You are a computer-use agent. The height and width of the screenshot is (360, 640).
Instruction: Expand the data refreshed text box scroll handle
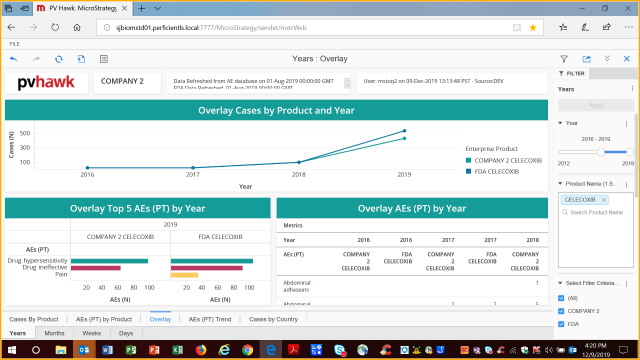pyautogui.click(x=347, y=83)
